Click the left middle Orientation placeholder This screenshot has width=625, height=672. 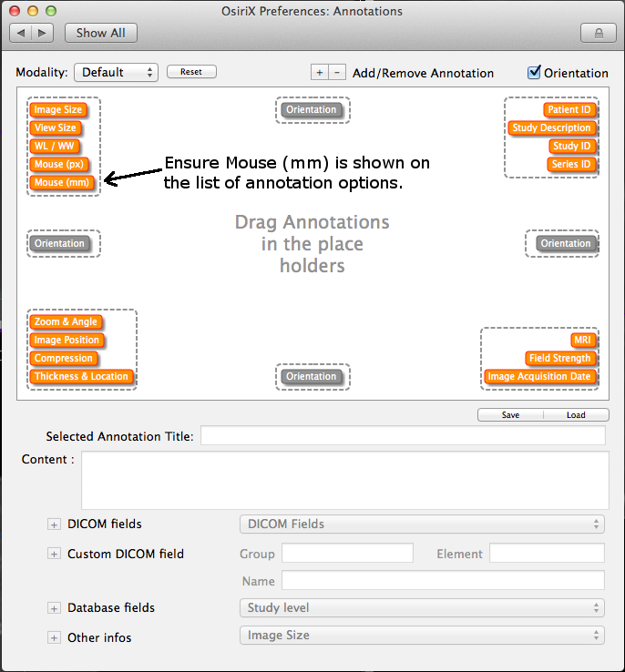[x=59, y=243]
